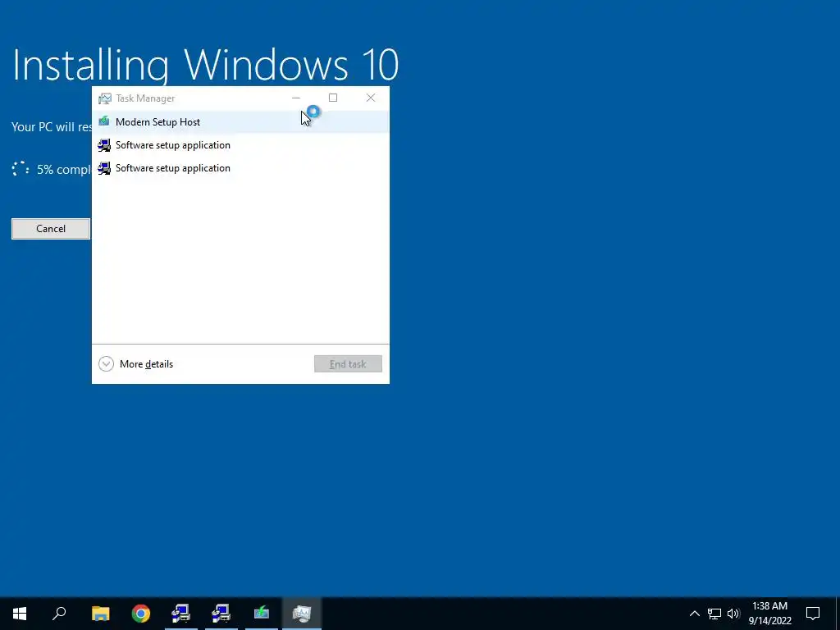Click the Task Manager title bar icon
Viewport: 840px width, 630px height.
(x=104, y=98)
